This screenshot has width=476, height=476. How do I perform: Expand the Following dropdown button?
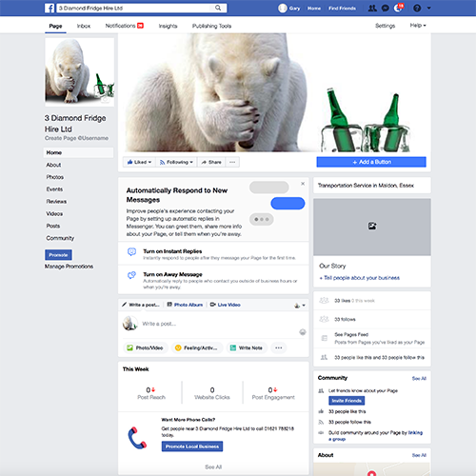pyautogui.click(x=176, y=162)
